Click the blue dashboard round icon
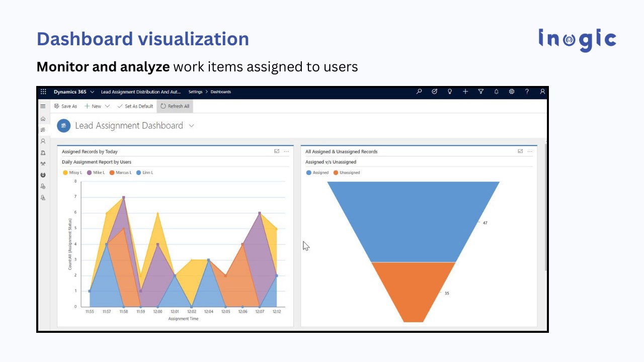The image size is (644, 362). [63, 126]
